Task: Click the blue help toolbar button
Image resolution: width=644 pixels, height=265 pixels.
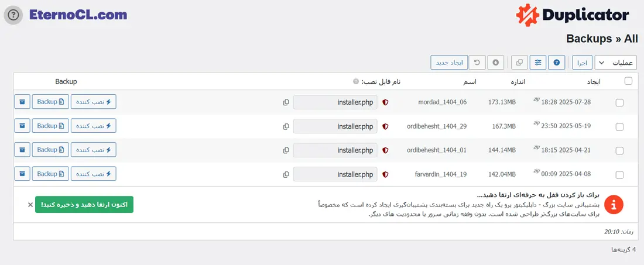Action: [557, 63]
